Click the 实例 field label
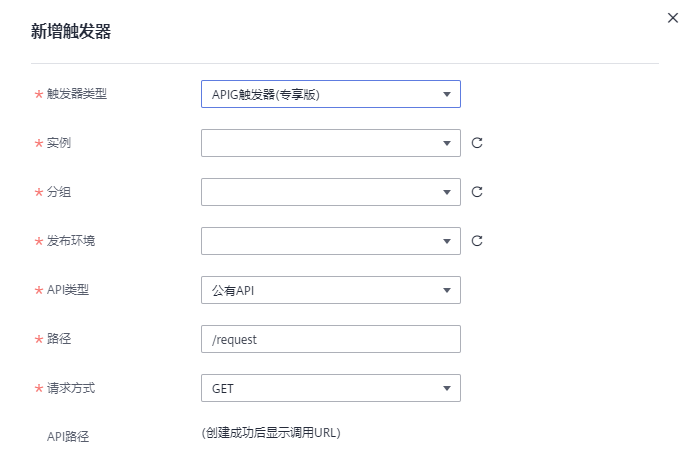 click(x=59, y=143)
